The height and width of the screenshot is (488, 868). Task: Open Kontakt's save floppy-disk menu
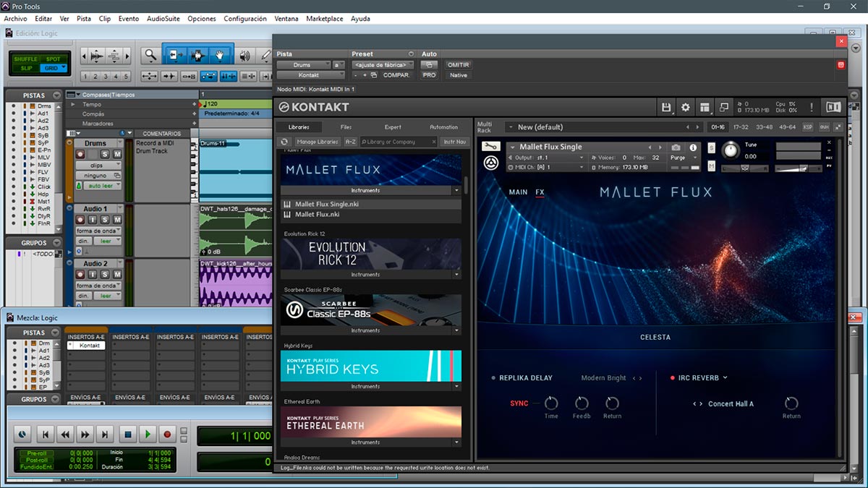click(x=666, y=107)
